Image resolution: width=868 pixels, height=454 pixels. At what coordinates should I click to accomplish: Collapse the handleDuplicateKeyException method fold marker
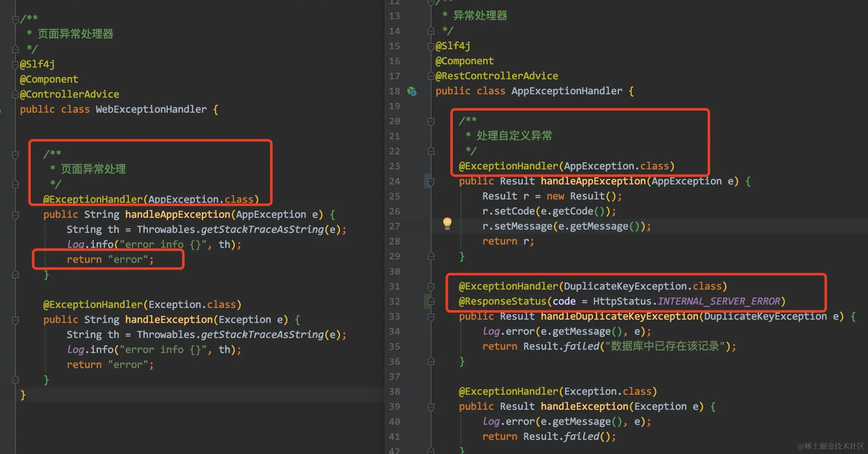(431, 317)
